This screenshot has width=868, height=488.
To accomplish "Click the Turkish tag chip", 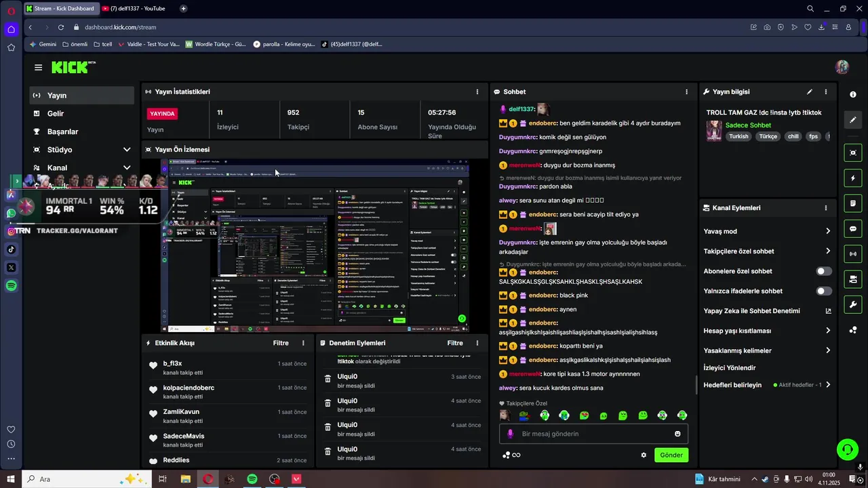I will coord(738,136).
